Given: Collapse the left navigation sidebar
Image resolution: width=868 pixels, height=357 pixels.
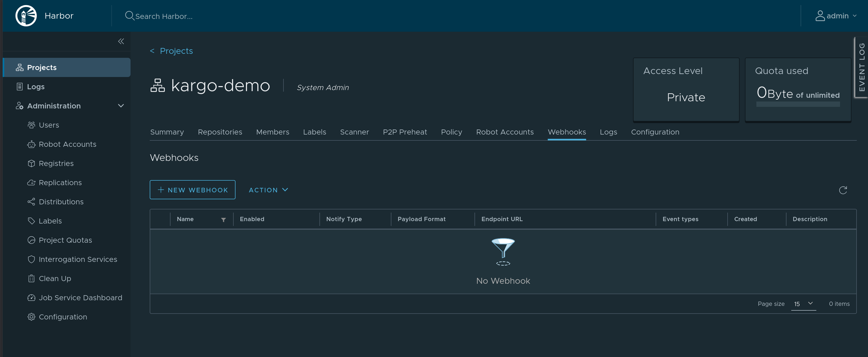Looking at the screenshot, I should (121, 41).
